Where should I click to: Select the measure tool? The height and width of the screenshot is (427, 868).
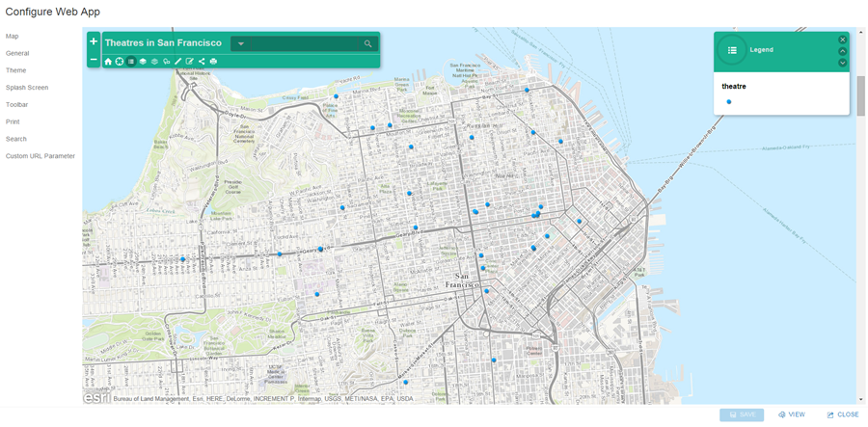[177, 62]
